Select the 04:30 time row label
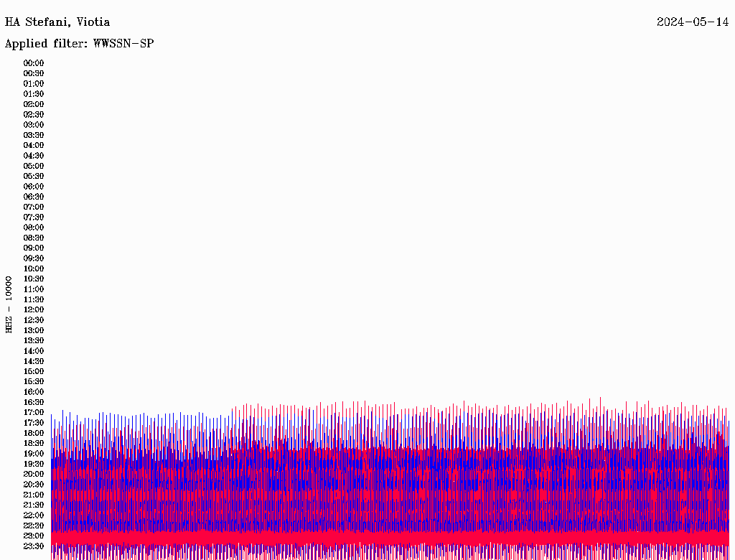This screenshot has height=560, width=735. pos(34,156)
